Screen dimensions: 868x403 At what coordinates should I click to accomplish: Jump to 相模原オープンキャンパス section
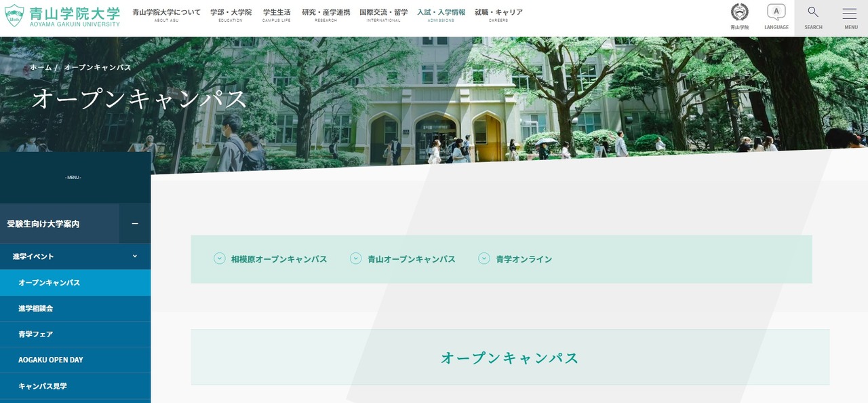tap(279, 259)
